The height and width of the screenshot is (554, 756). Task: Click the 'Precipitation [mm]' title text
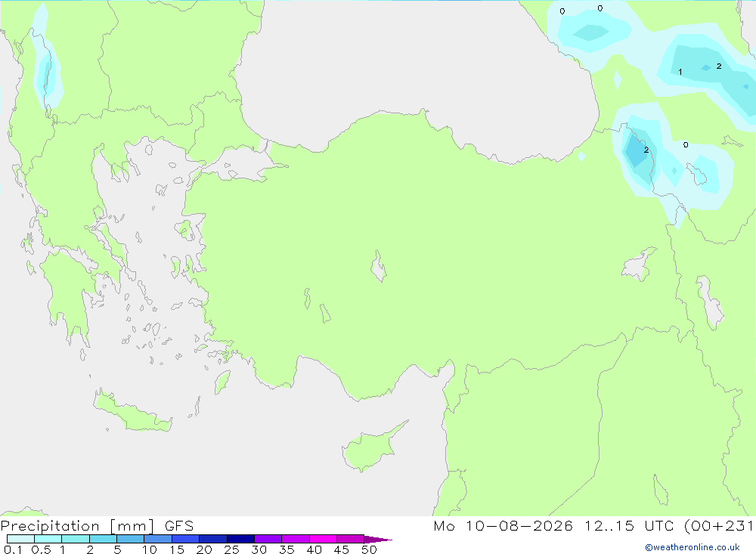tap(77, 526)
